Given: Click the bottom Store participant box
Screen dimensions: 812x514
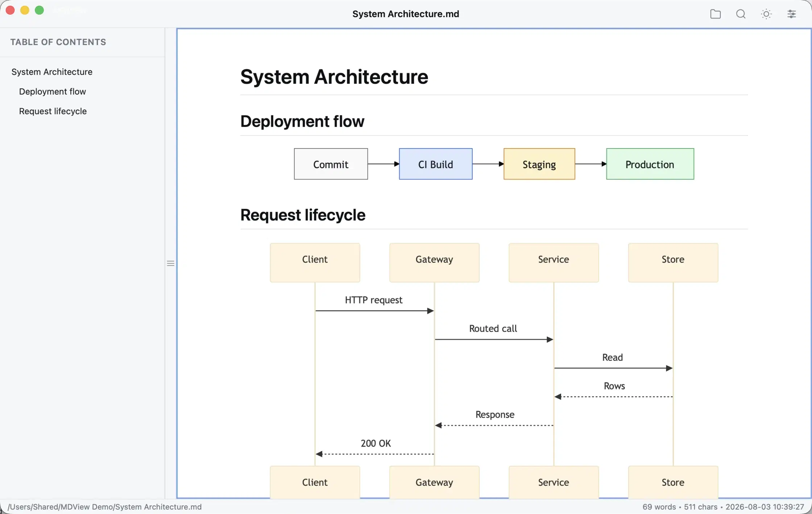Looking at the screenshot, I should click(673, 482).
